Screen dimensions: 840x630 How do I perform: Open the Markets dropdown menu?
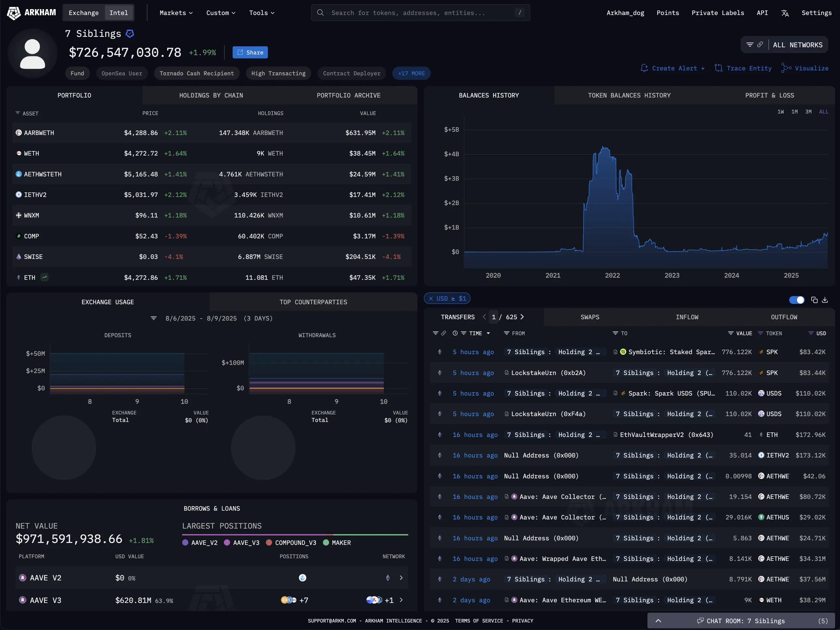coord(176,12)
